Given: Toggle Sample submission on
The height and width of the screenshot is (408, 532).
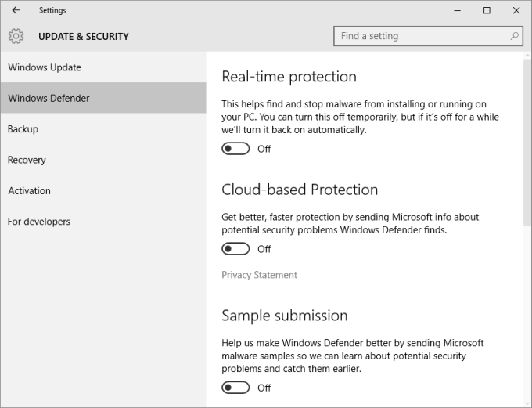Looking at the screenshot, I should pyautogui.click(x=235, y=388).
